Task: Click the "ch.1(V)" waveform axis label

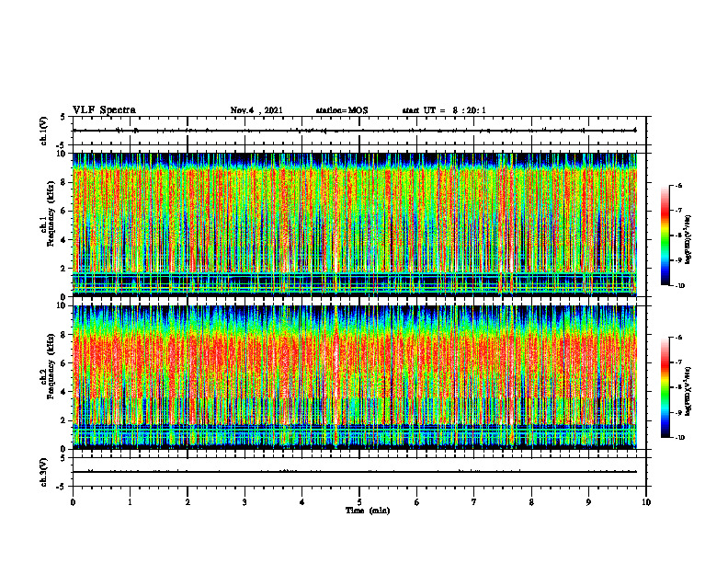Action: coord(43,131)
